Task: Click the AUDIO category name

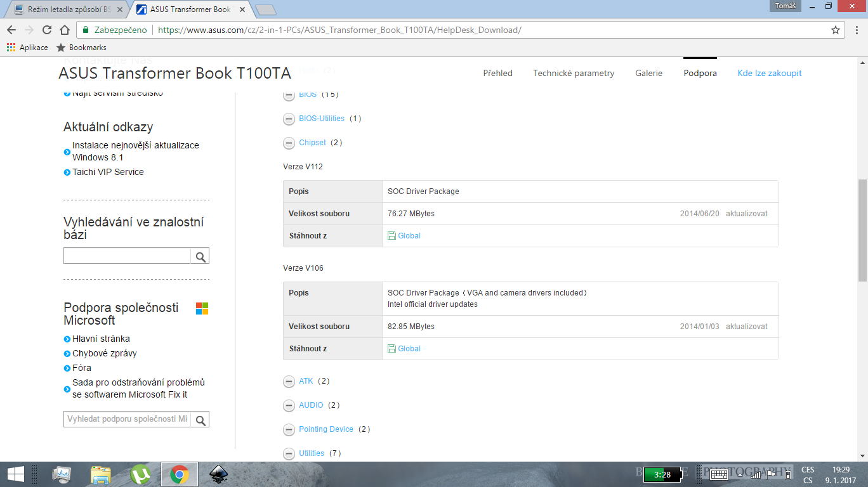Action: coord(311,405)
